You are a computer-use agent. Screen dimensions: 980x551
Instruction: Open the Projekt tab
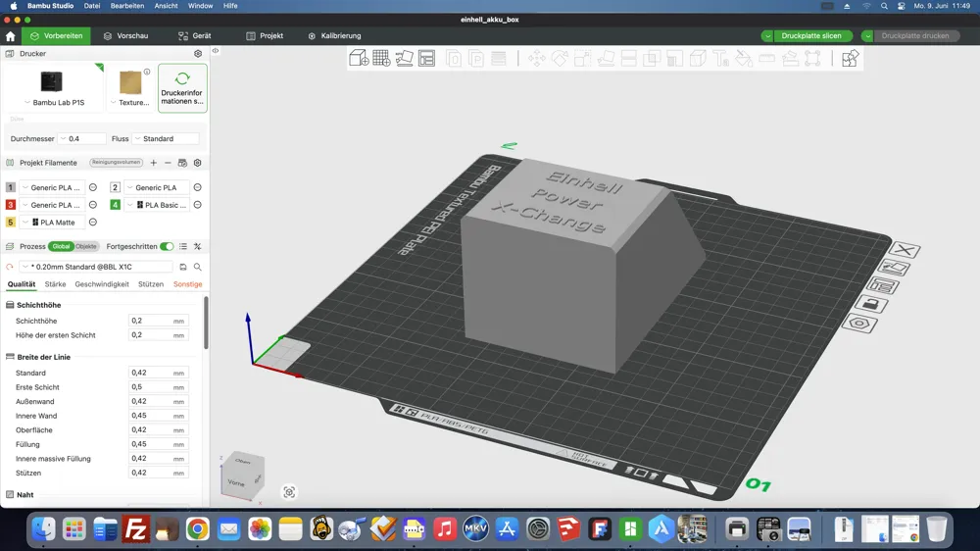[x=265, y=36]
